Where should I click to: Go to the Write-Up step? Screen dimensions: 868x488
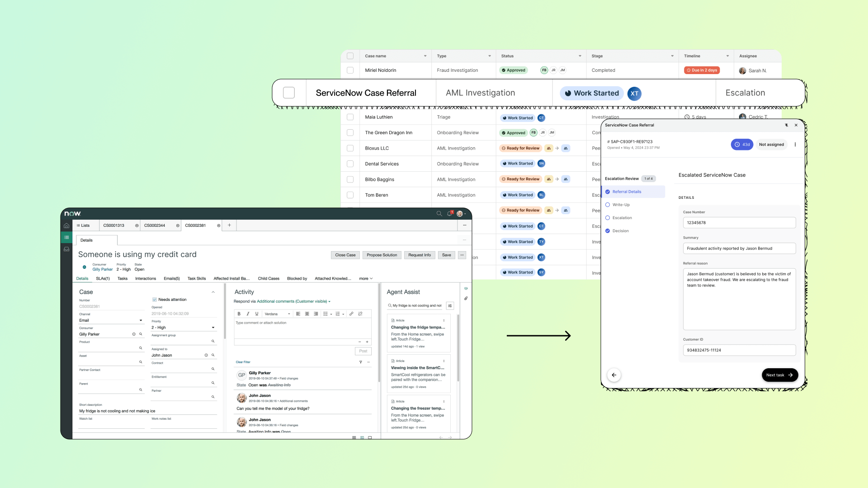click(621, 205)
